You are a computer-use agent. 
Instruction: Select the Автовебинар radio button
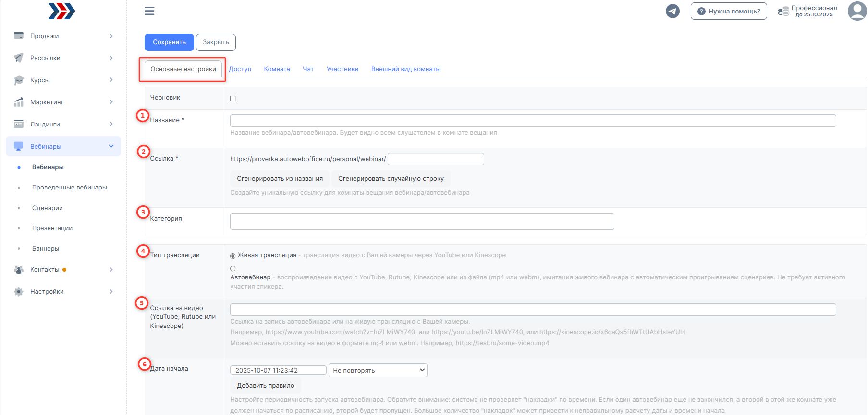click(233, 269)
